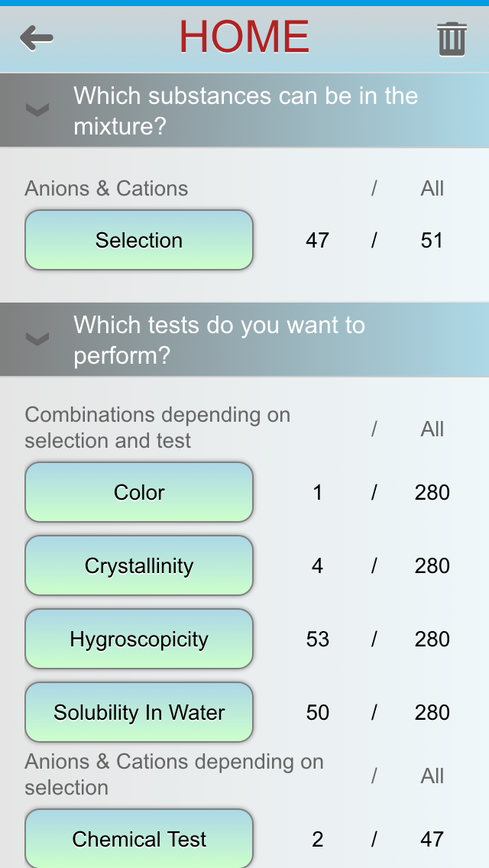Tap the 53 count next to Hygroscopicity

[317, 640]
